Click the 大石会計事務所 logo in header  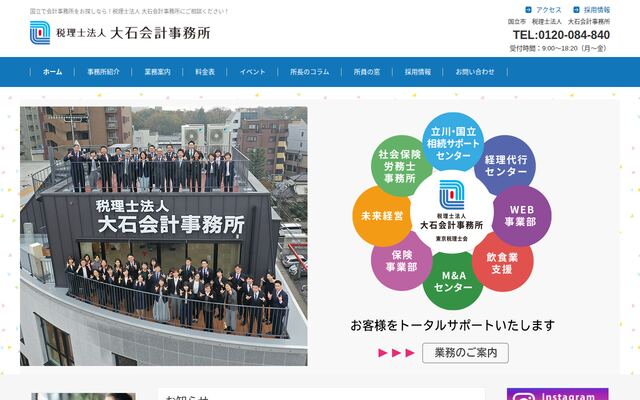pos(120,33)
